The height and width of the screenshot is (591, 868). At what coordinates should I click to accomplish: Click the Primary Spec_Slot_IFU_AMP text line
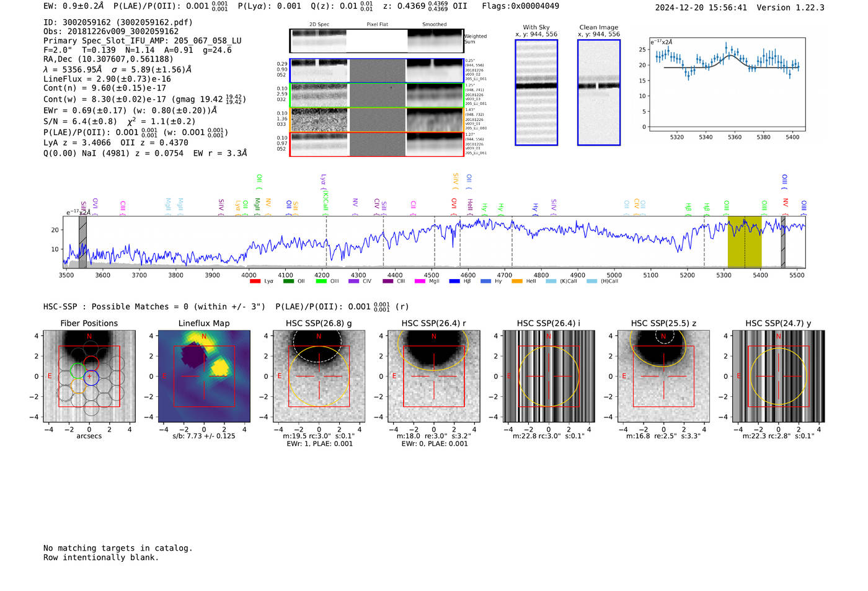143,41
